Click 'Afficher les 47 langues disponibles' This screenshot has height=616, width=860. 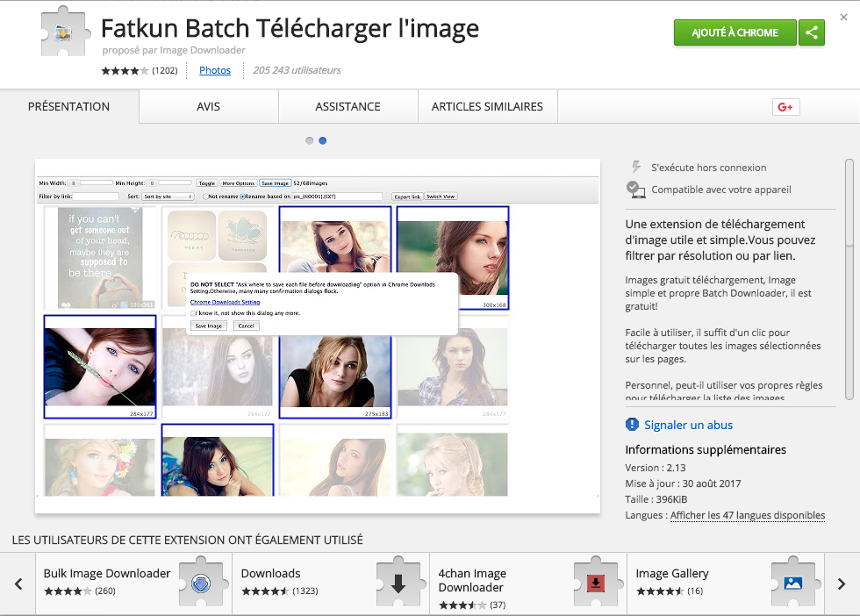pos(748,515)
